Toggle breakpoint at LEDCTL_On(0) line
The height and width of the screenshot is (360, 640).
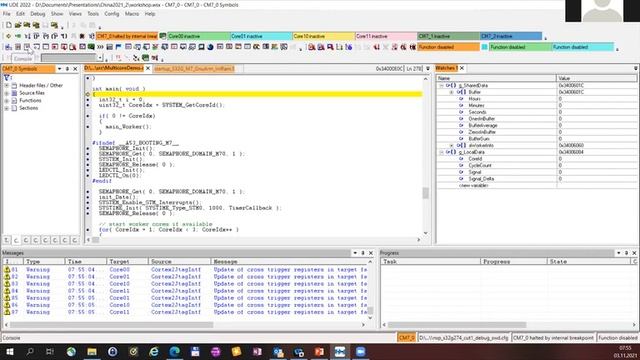(88, 176)
